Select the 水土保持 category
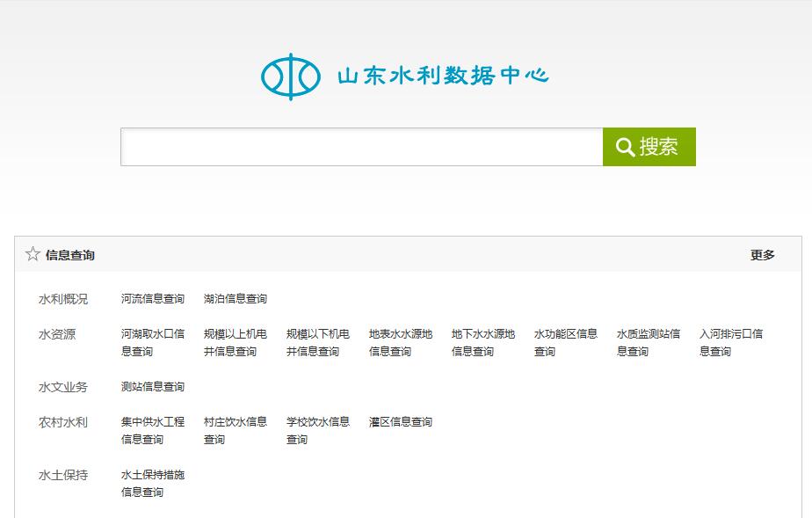This screenshot has height=518, width=812. point(63,475)
